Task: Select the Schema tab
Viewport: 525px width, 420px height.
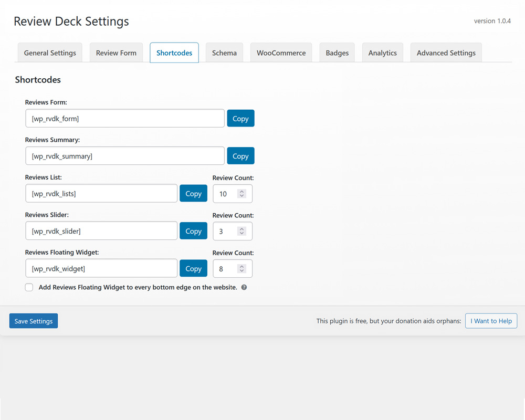Action: click(x=224, y=52)
